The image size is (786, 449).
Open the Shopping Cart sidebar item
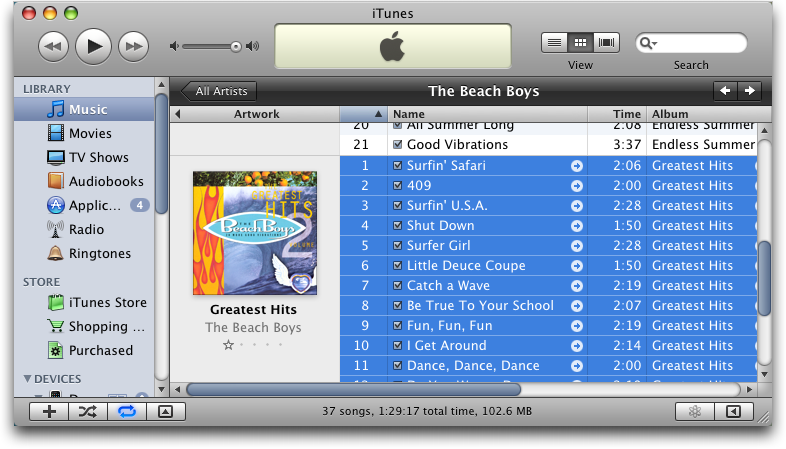click(84, 327)
